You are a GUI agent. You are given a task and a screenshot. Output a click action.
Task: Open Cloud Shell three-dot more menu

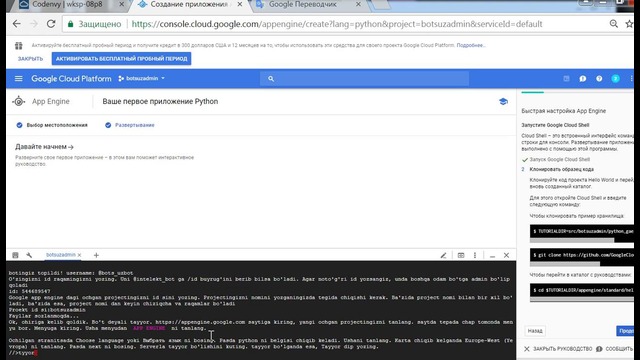point(475,256)
